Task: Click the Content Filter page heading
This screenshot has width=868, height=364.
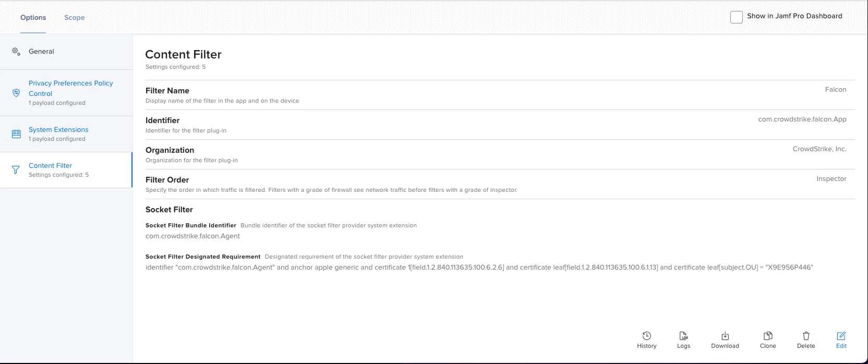Action: click(183, 54)
